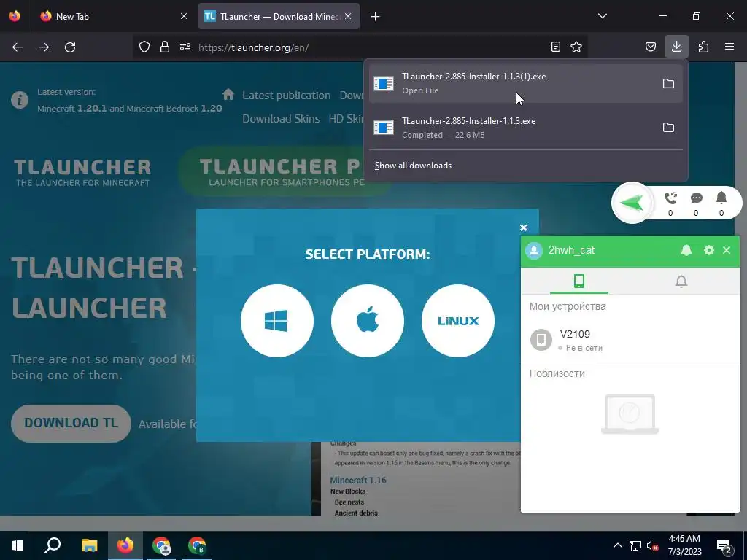
Task: Open the Windows notification center
Action: pyautogui.click(x=724, y=546)
